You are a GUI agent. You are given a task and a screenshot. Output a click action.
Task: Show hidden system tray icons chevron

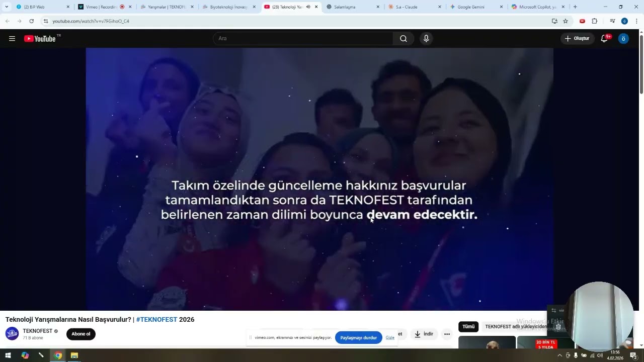(x=559, y=355)
